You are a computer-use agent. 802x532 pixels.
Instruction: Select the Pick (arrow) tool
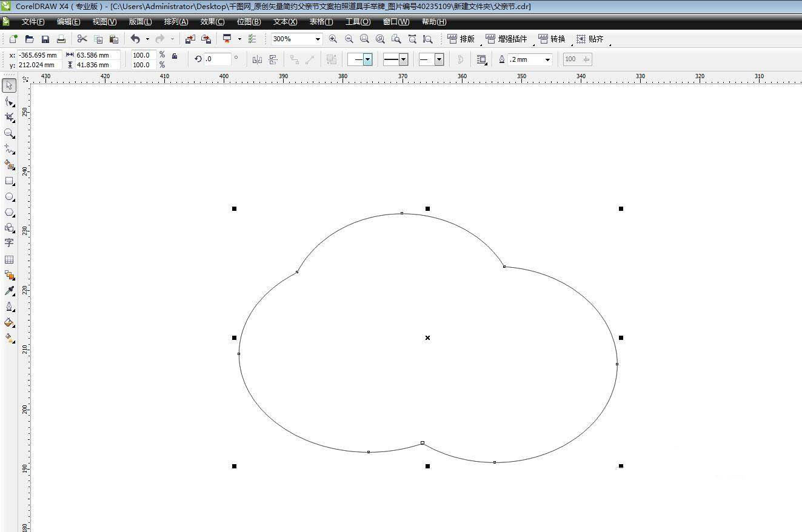[9, 85]
